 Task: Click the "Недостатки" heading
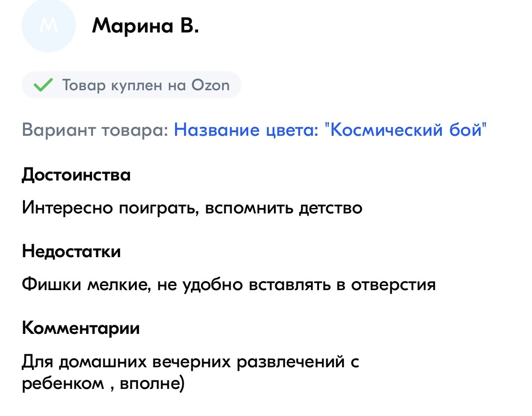pos(71,251)
